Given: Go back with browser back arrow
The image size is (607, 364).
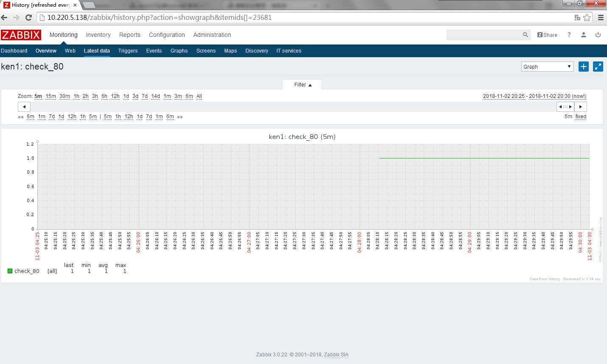Looking at the screenshot, I should coord(4,17).
